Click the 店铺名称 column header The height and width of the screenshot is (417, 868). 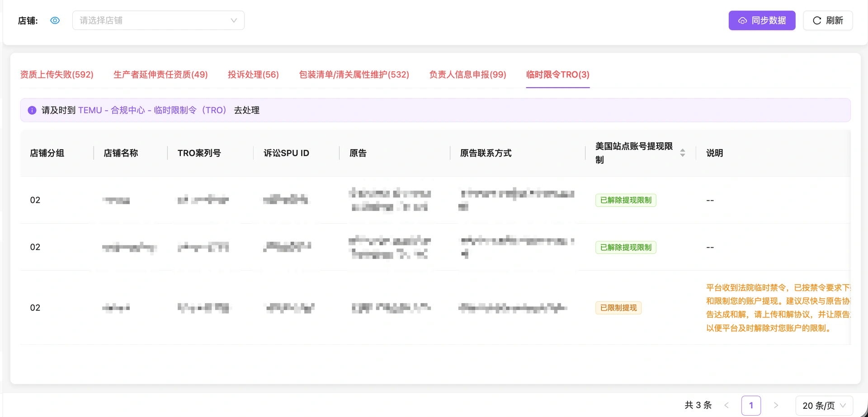[x=121, y=153]
